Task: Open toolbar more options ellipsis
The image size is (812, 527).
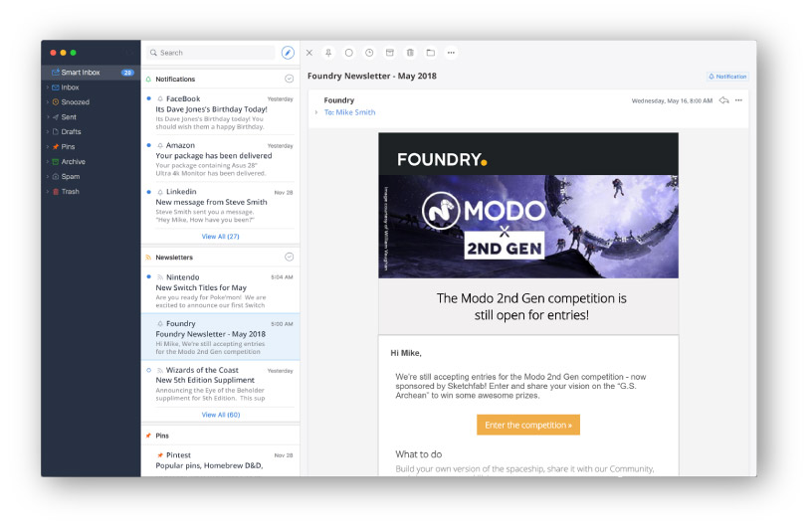Action: point(451,53)
